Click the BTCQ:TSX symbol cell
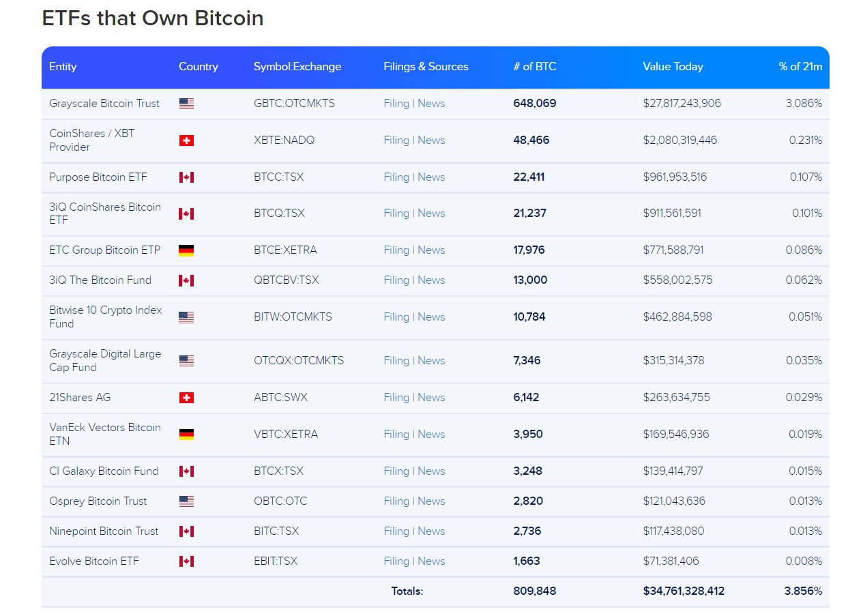848x616 pixels. [279, 214]
